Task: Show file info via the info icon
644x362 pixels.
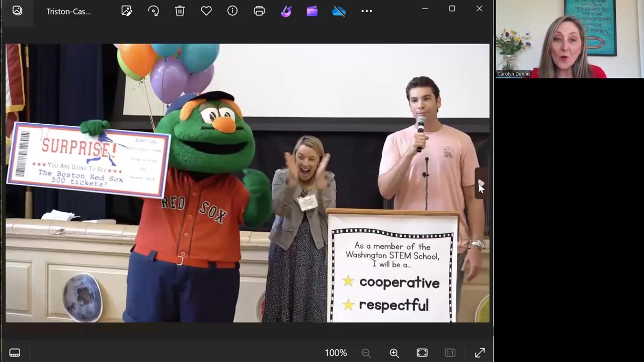Action: click(232, 11)
